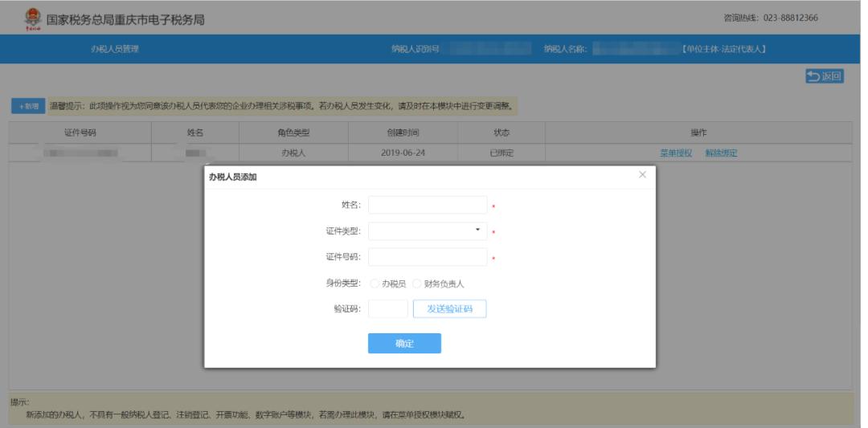Click the 解除绑定 link
Viewport: 868px width, 428px height.
(721, 153)
